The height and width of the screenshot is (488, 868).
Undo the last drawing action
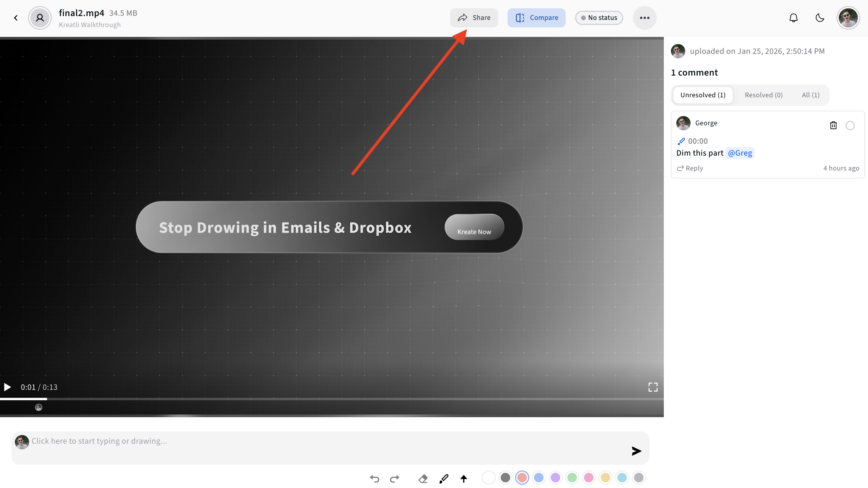374,478
